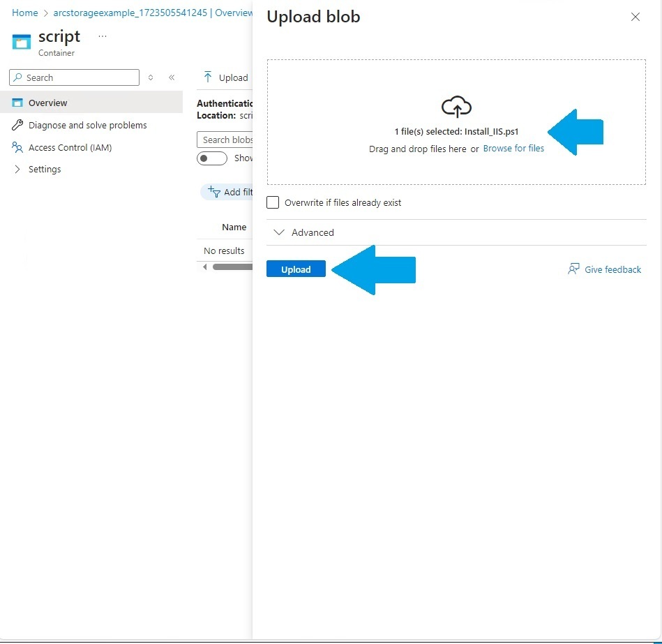
Task: Click the Search blobs input field
Action: (x=225, y=140)
